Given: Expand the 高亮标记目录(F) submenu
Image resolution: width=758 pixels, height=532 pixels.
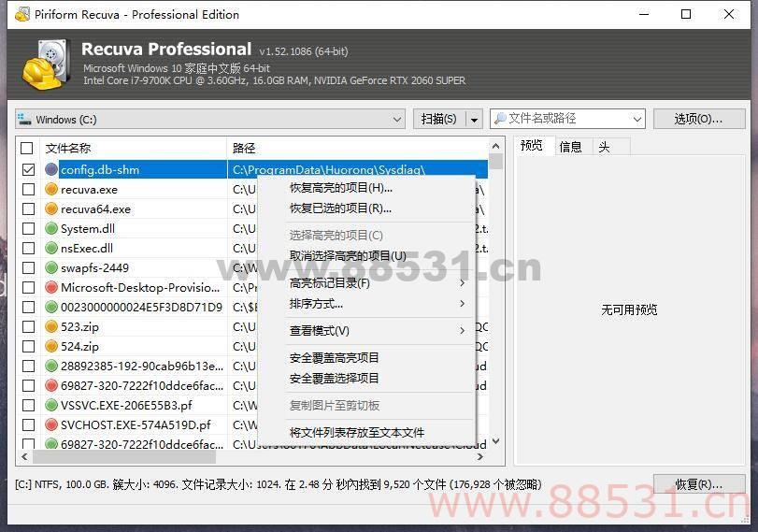Looking at the screenshot, I should point(462,282).
